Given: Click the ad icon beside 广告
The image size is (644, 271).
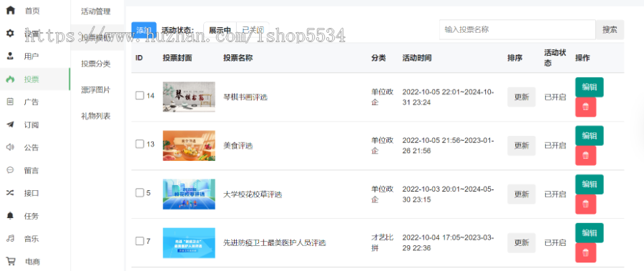Looking at the screenshot, I should 10,102.
